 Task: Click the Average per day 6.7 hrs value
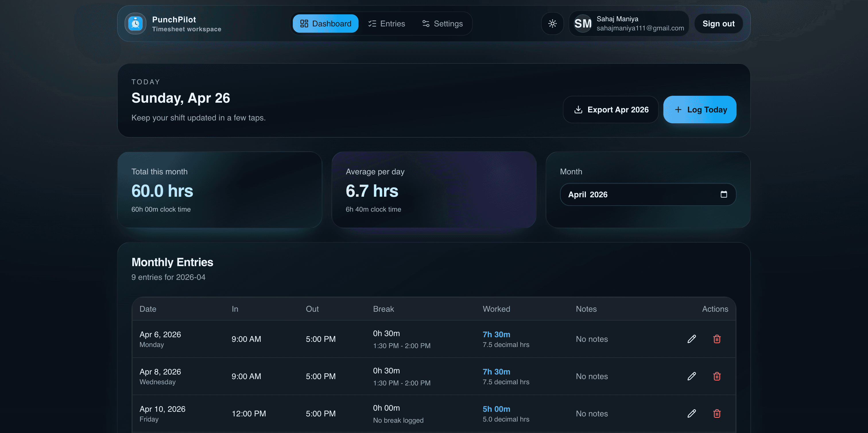[372, 191]
